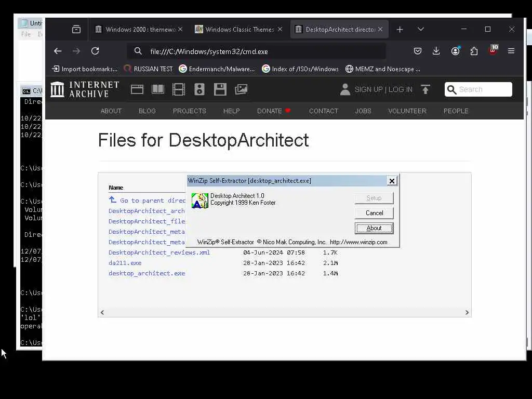Viewport: 532px width, 399px height.
Task: Click Go to parent directory link
Action: 147,201
